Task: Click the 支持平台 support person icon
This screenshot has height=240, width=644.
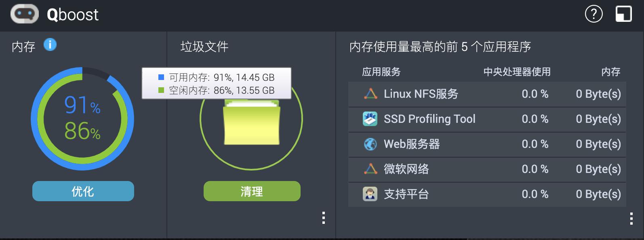Action: 370,194
